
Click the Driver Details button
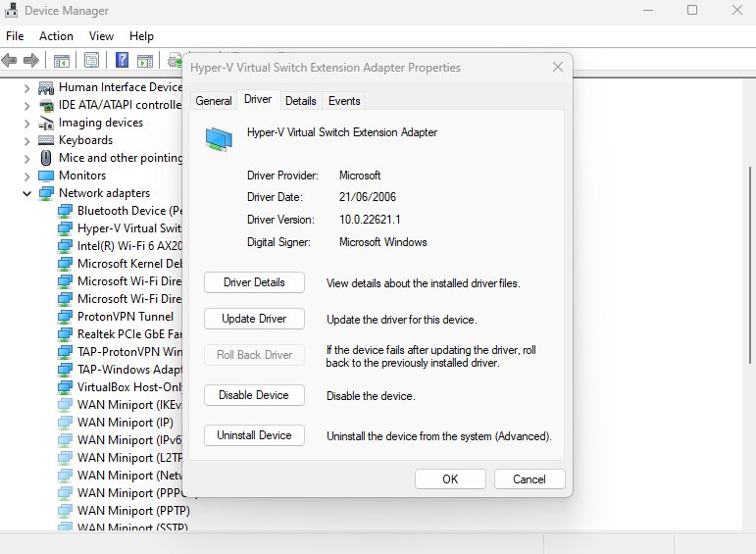[254, 282]
